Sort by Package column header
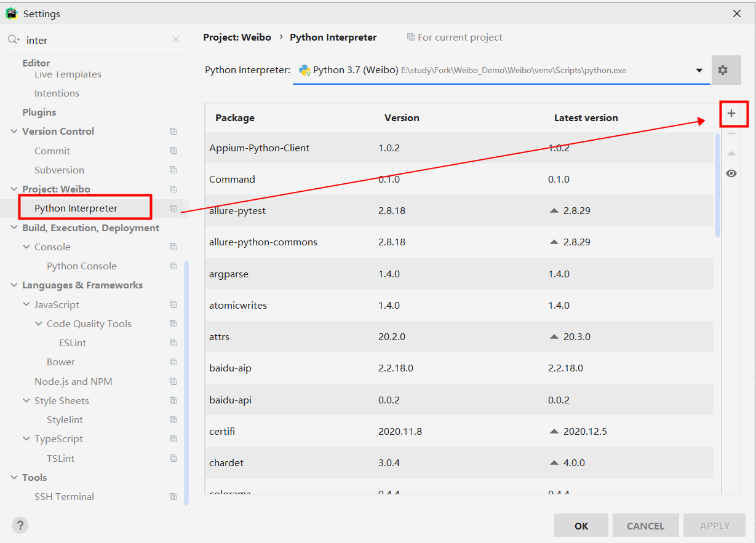 (235, 118)
